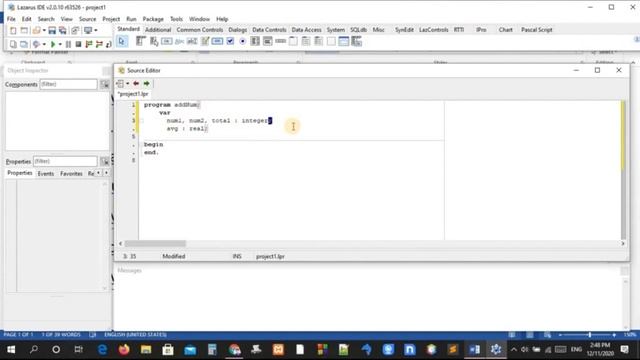Click the Toggle Form/Unit toolbar icon
This screenshot has height=360, width=640.
[x=75, y=31]
